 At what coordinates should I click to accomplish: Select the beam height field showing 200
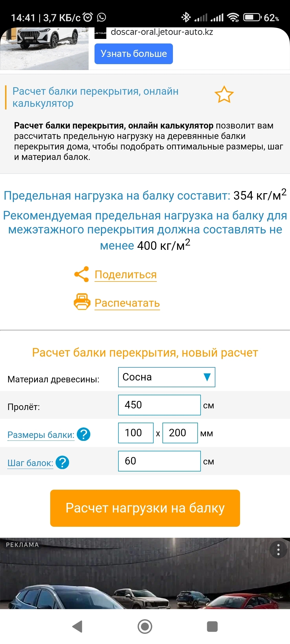(x=180, y=433)
